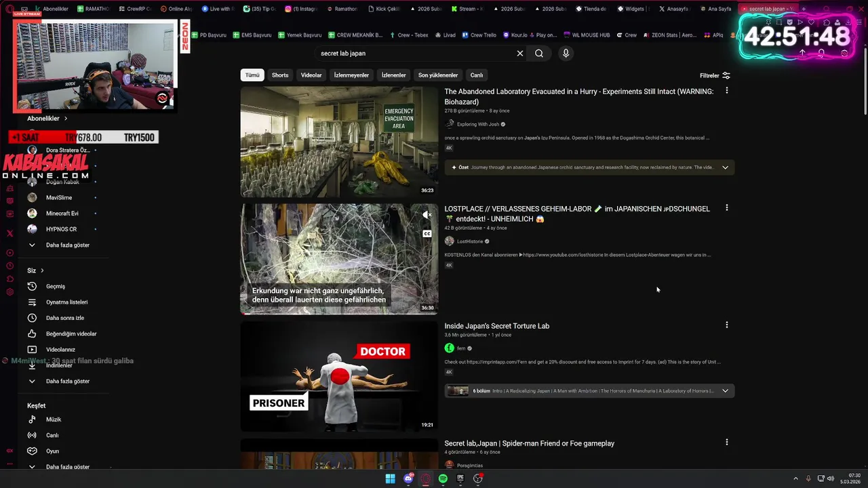
Task: Open Inside Japan's Secret Torture Lab title
Action: [497, 326]
